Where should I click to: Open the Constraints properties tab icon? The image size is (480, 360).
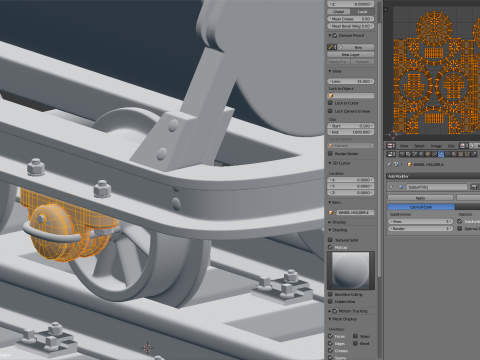click(x=434, y=154)
